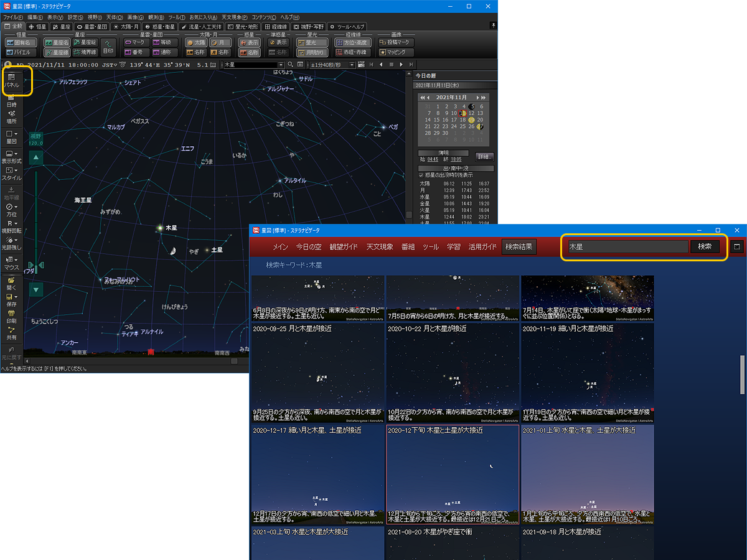The image size is (747, 560).
Task: Click the 検索 search button
Action: tap(705, 246)
